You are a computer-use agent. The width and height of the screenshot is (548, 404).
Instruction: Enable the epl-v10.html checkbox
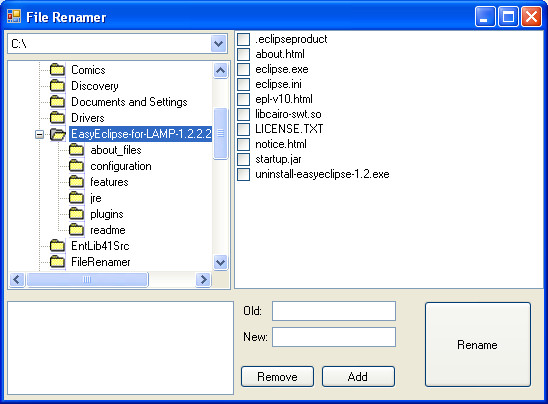(244, 99)
